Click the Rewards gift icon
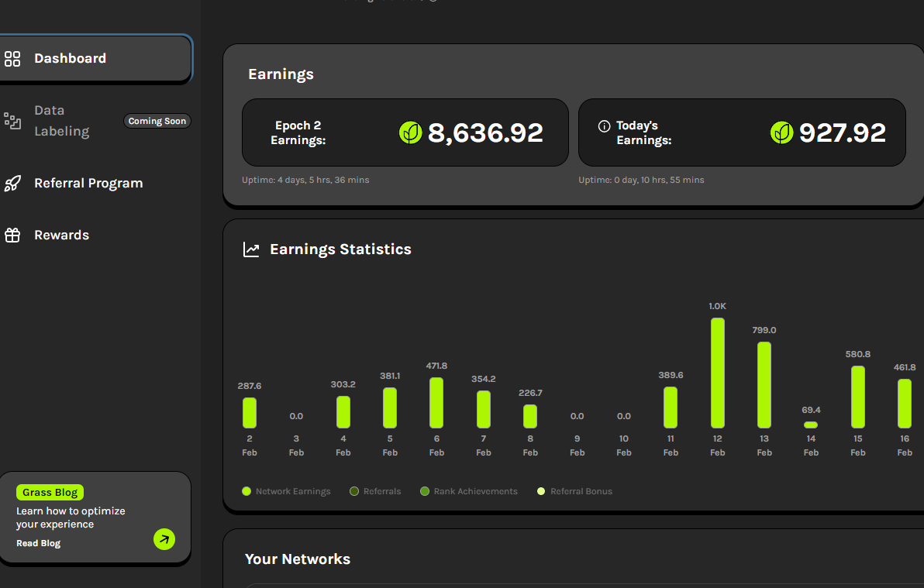924x588 pixels. point(12,235)
